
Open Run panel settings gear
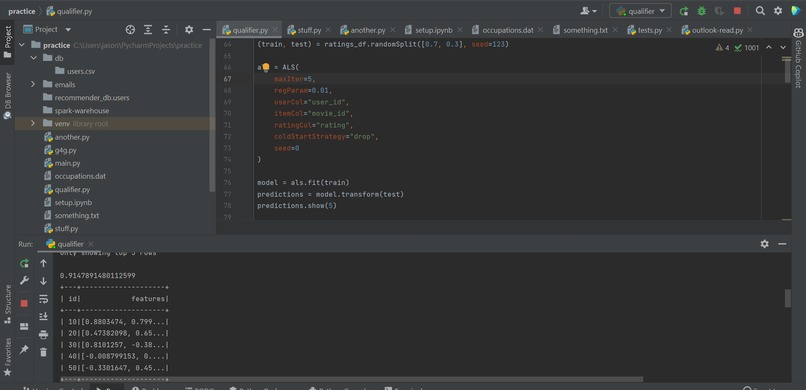click(x=764, y=244)
